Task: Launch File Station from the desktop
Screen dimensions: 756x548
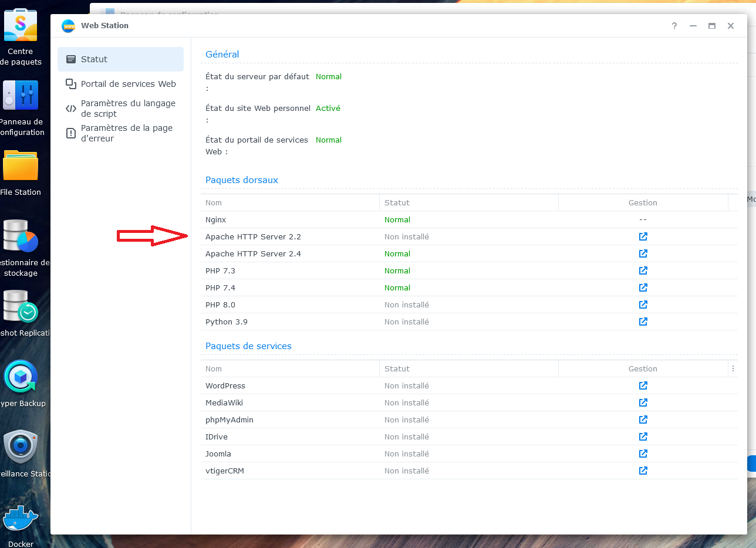Action: [x=21, y=166]
